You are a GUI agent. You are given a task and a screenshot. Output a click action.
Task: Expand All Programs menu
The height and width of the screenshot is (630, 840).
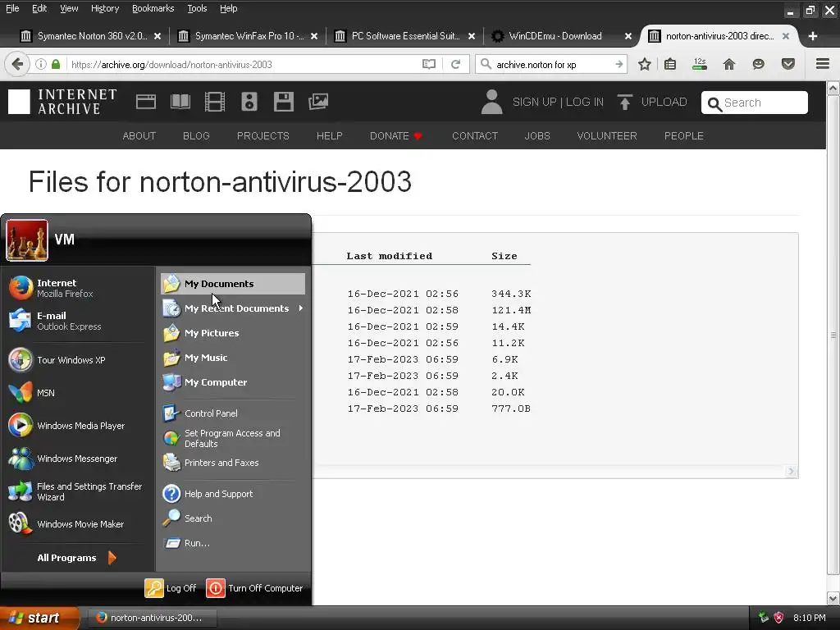coord(77,558)
